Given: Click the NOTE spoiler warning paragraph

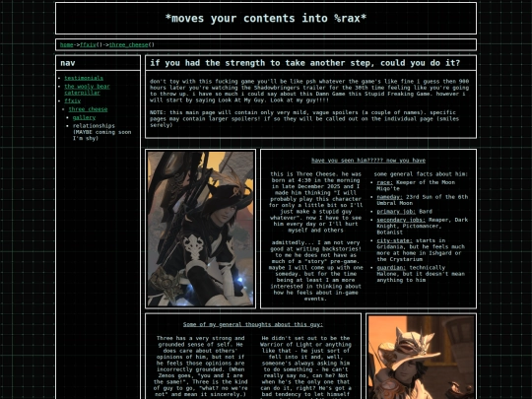Looking at the screenshot, I should click(304, 119).
